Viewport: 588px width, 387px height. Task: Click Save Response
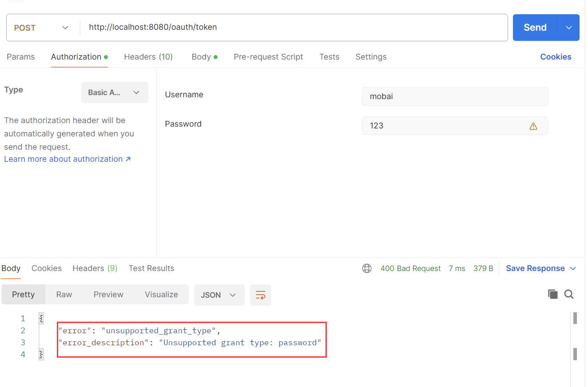(535, 268)
